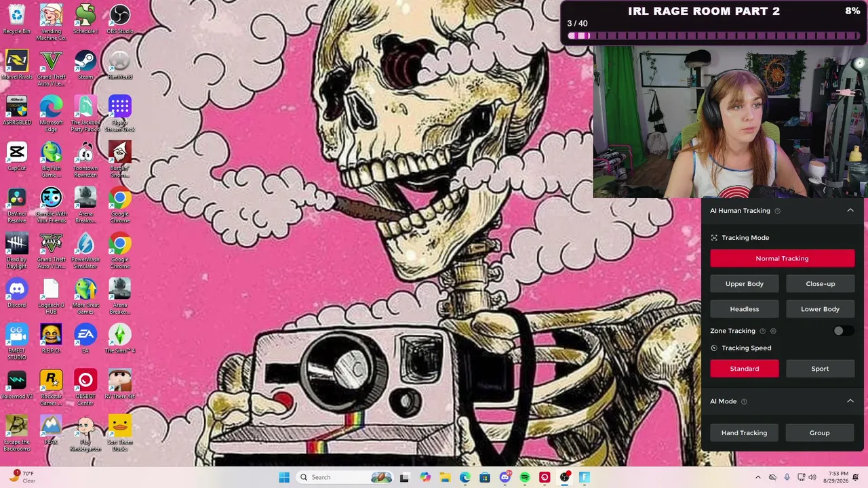The image size is (868, 488).
Task: Select the Play Kindergarten desktop icon
Action: (85, 433)
